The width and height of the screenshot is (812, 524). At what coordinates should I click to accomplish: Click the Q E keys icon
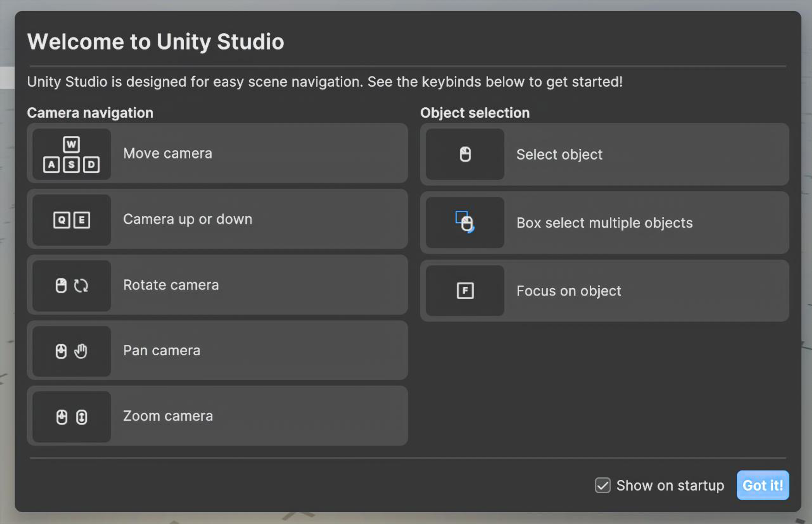click(72, 220)
